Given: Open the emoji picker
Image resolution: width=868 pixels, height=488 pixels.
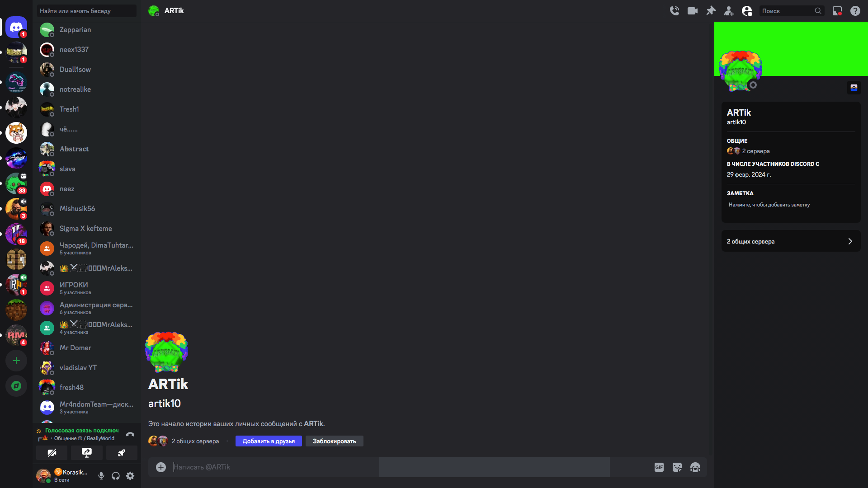Looking at the screenshot, I should [695, 467].
